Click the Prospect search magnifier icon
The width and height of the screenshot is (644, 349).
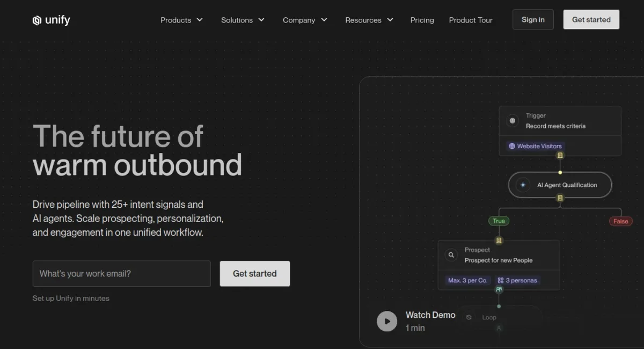[451, 255]
